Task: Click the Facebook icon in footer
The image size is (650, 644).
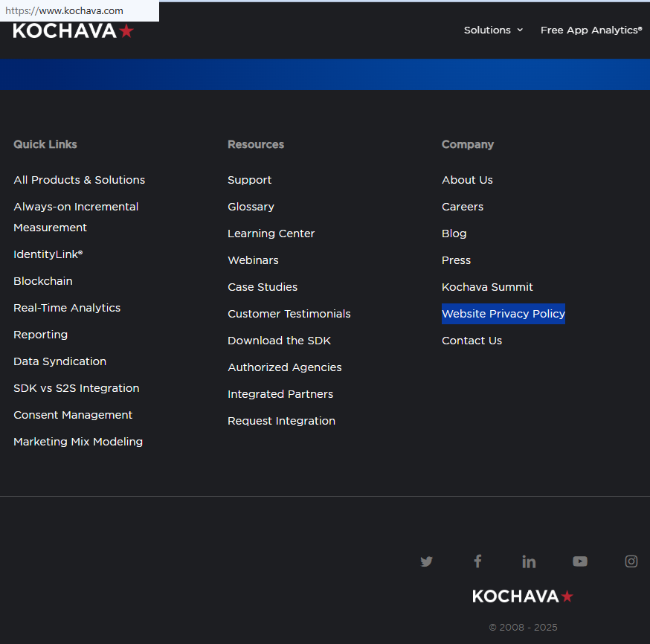Action: [x=477, y=561]
